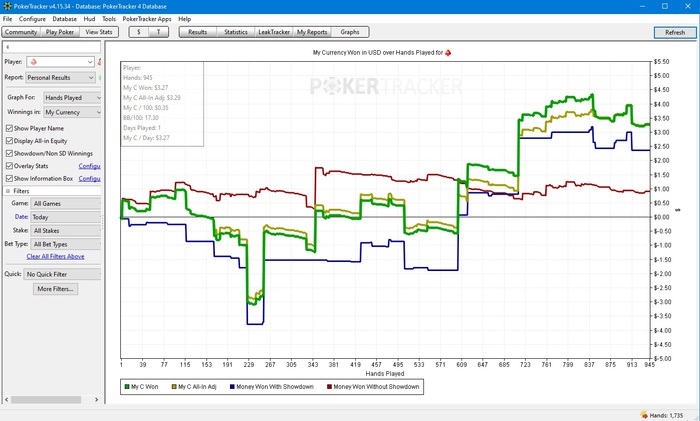Click the red site icon in the graph title

click(448, 53)
